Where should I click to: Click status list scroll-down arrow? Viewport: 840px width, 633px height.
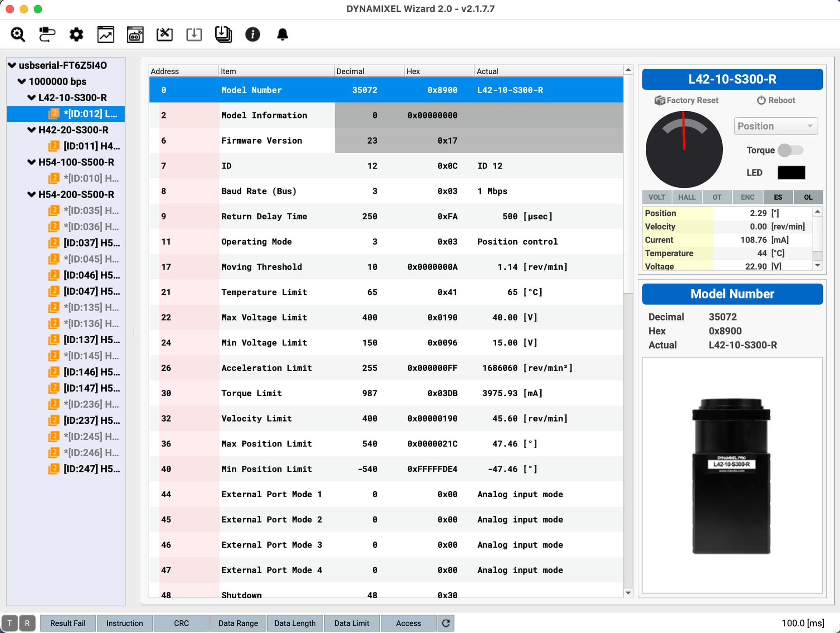[x=817, y=265]
